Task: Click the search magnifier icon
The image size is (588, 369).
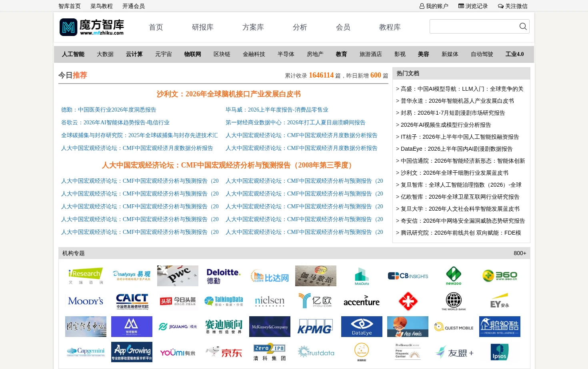Action: (523, 26)
